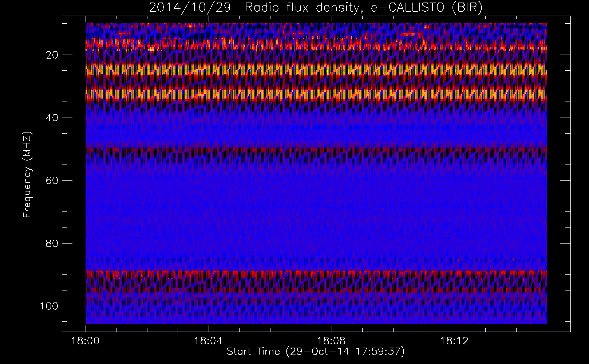
Task: Click the 20 frequency tick label
Action: pyautogui.click(x=52, y=55)
